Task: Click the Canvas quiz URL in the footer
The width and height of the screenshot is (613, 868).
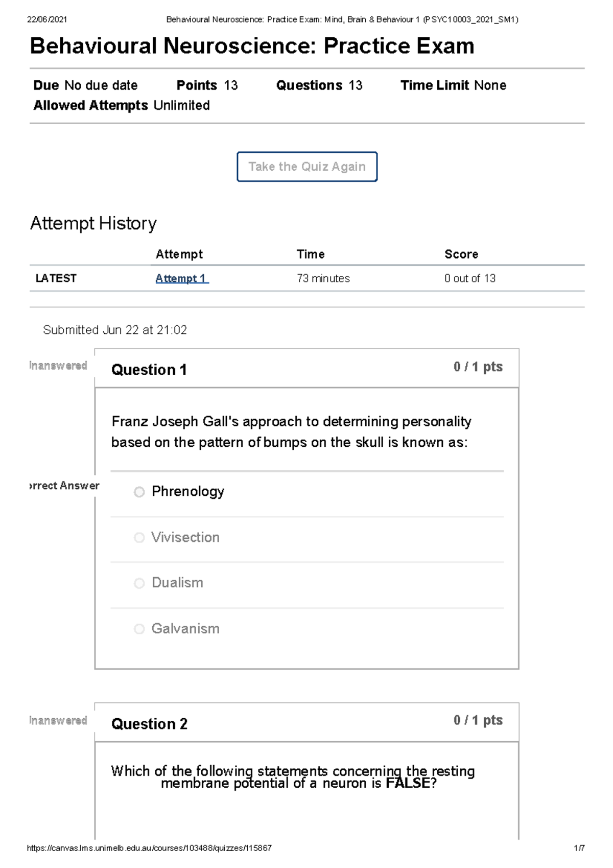Action: point(149,848)
